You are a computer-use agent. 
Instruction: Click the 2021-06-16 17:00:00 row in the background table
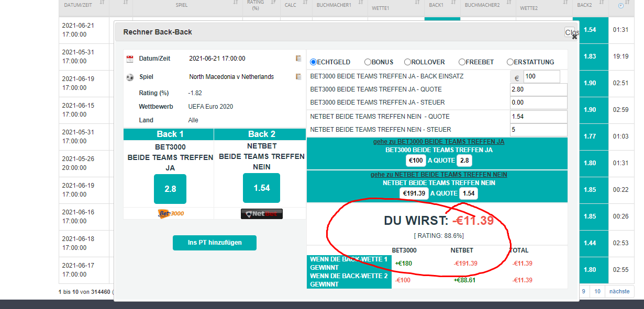point(84,216)
